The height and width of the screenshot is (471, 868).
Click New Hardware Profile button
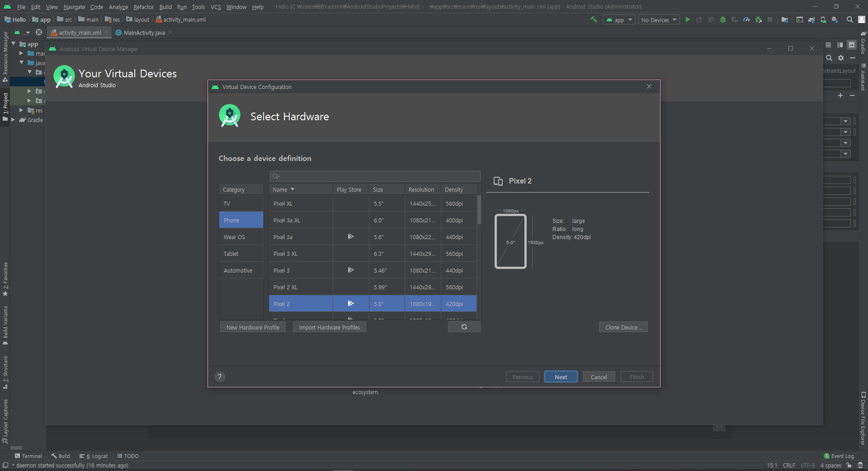pyautogui.click(x=253, y=327)
